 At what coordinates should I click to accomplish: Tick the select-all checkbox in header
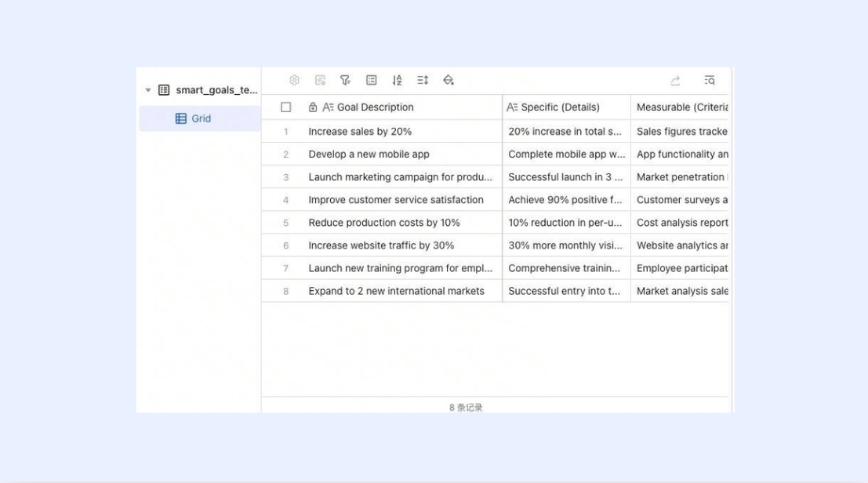pyautogui.click(x=285, y=107)
